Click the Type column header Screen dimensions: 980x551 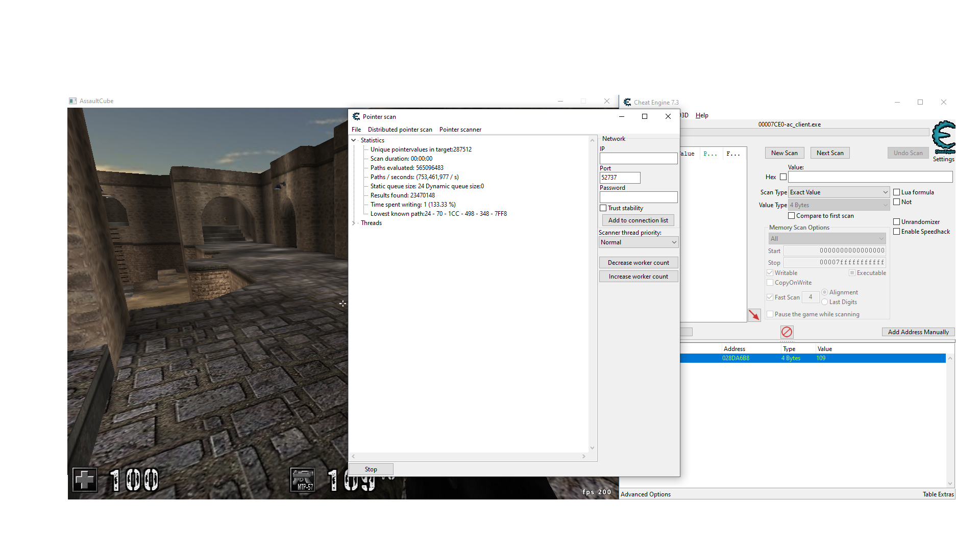point(789,349)
